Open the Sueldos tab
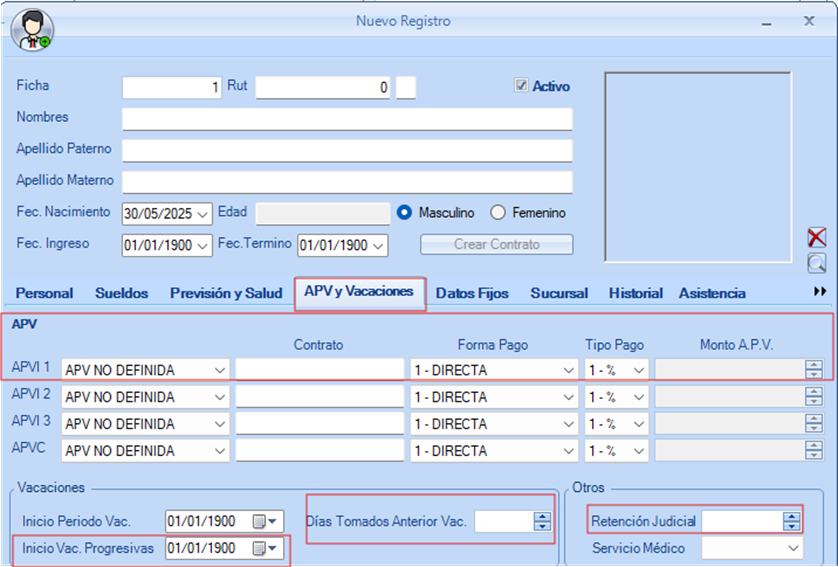This screenshot has width=838, height=567. point(121,293)
